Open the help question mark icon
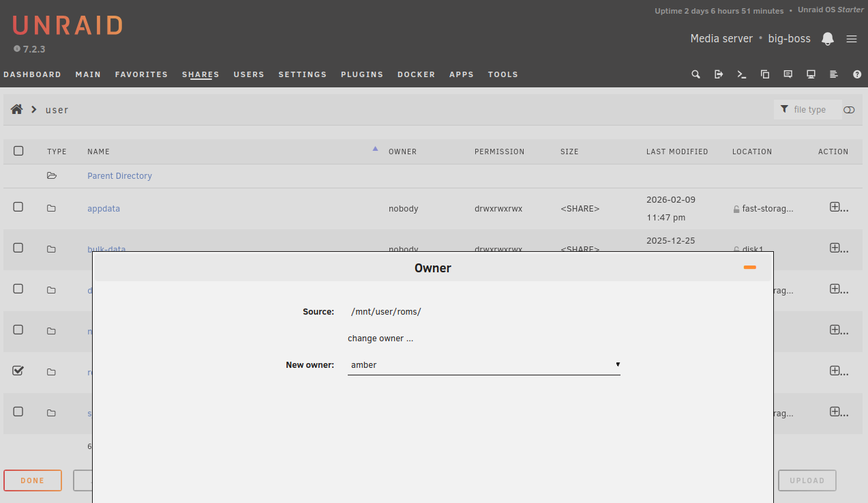The image size is (868, 503). click(x=857, y=74)
